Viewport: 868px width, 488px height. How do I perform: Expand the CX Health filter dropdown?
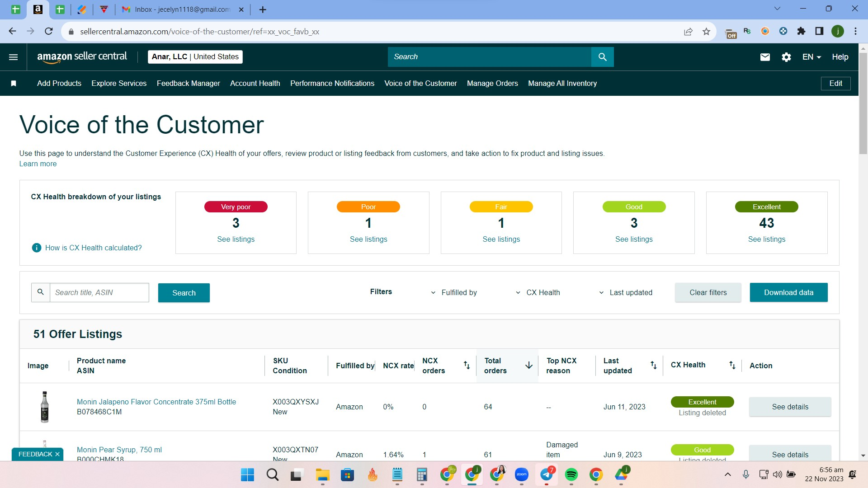(x=538, y=292)
